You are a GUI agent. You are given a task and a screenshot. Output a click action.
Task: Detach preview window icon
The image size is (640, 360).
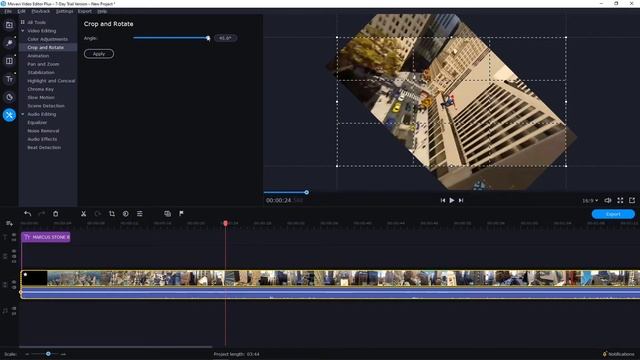pos(632,200)
